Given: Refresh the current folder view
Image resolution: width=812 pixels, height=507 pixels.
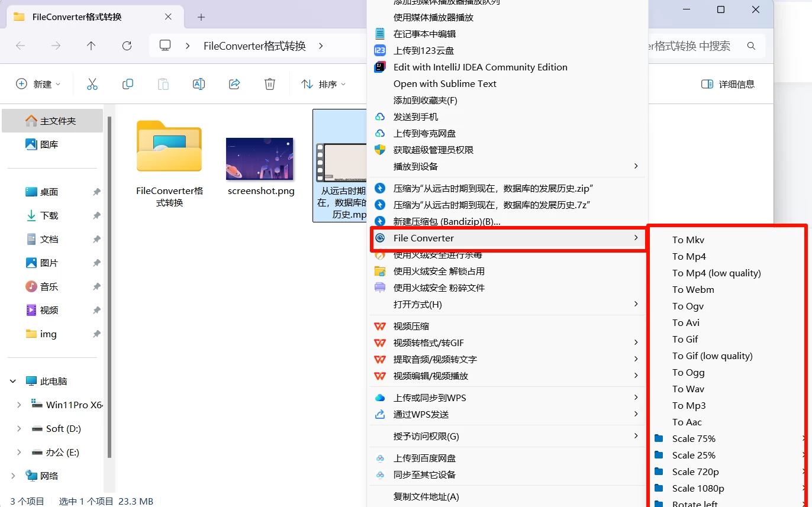Looking at the screenshot, I should point(127,46).
